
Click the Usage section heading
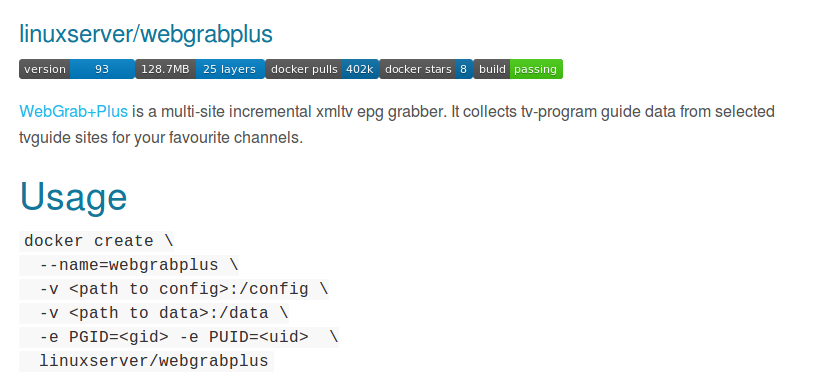(73, 197)
